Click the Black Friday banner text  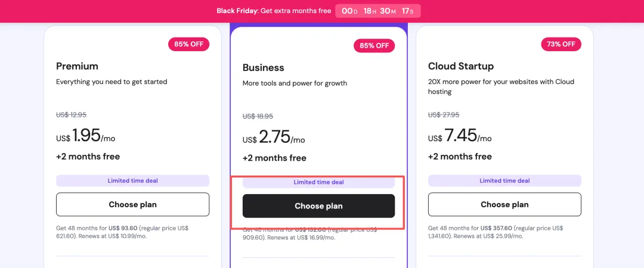[x=273, y=11]
